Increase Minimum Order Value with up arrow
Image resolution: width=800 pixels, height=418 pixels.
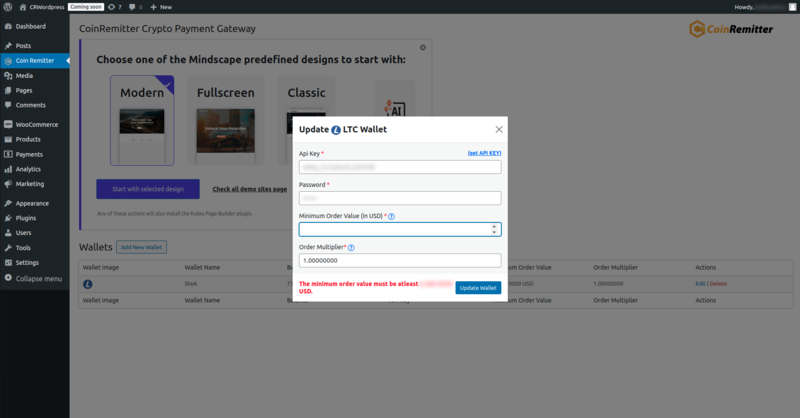click(494, 227)
